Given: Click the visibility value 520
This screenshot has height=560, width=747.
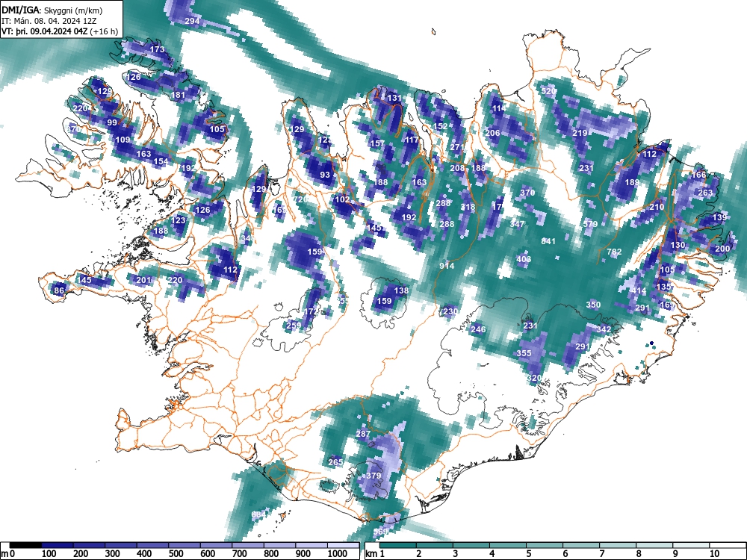Looking at the screenshot, I should click(548, 91).
